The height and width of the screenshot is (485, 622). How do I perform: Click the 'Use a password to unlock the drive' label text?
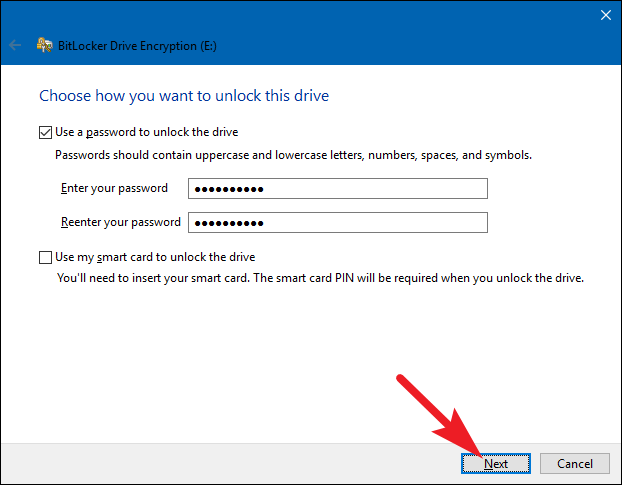(146, 132)
